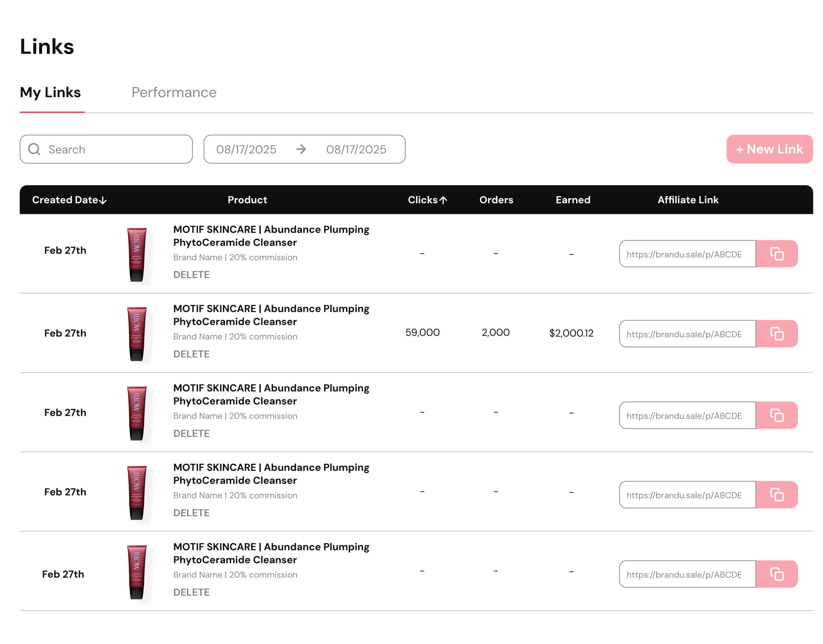Switch to the Performance tab
This screenshot has height=644, width=823.
tap(174, 93)
